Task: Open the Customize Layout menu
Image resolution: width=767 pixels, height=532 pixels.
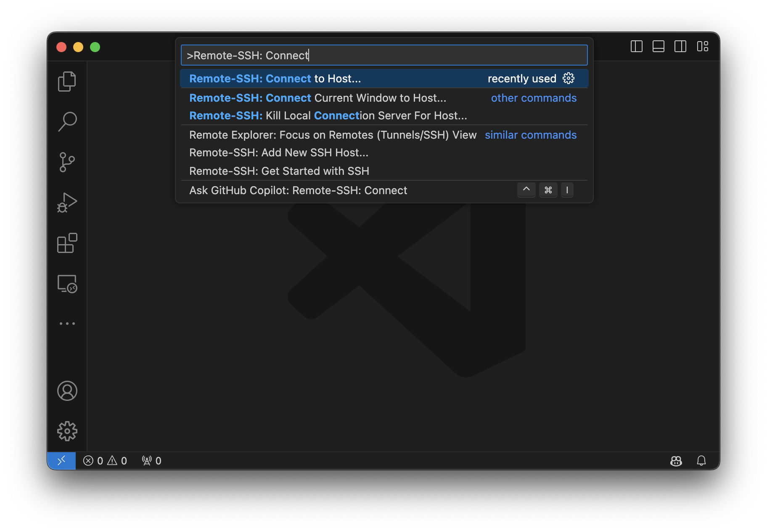Action: [x=702, y=46]
